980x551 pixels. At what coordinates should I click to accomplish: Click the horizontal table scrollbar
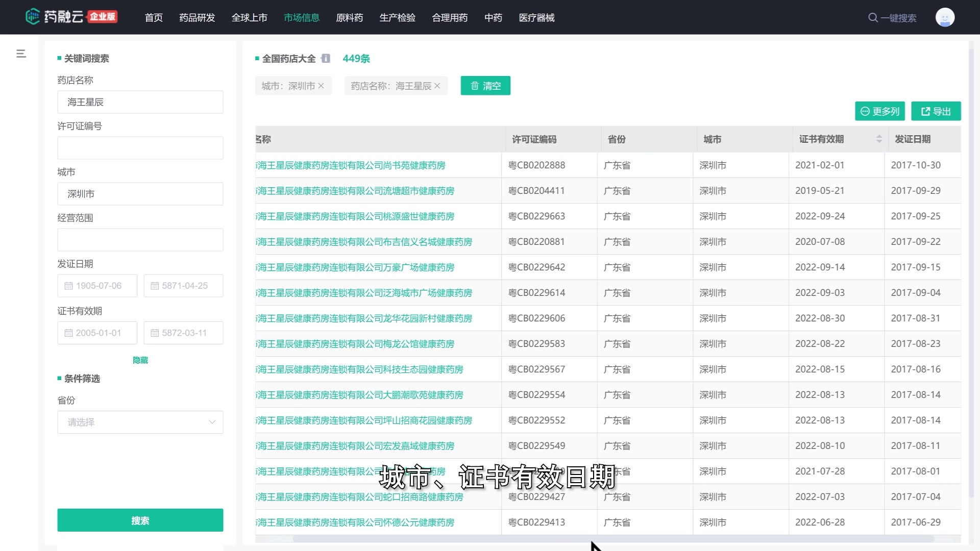coord(614,539)
